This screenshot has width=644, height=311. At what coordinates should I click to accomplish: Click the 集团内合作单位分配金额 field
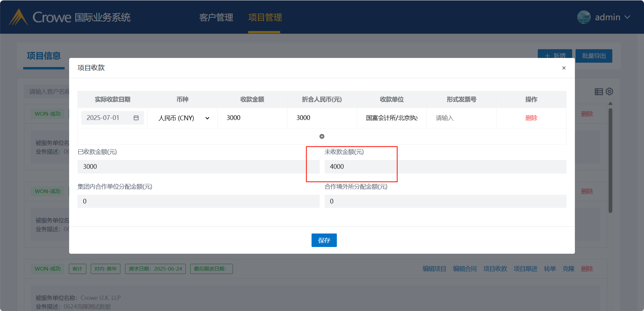click(x=199, y=201)
